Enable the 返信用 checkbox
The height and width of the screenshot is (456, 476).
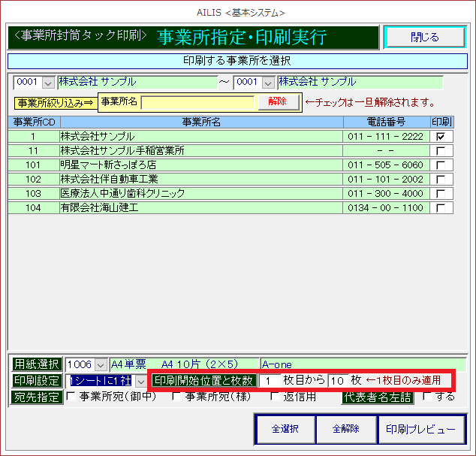(275, 397)
